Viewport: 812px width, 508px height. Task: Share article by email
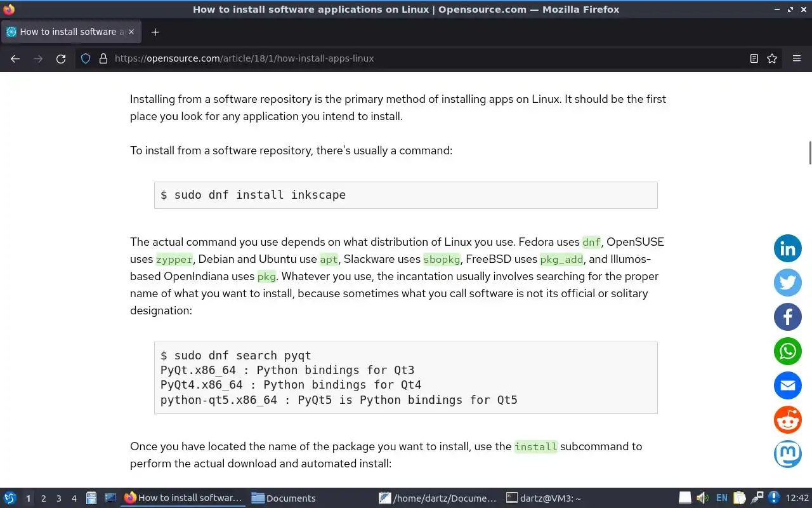[788, 386]
